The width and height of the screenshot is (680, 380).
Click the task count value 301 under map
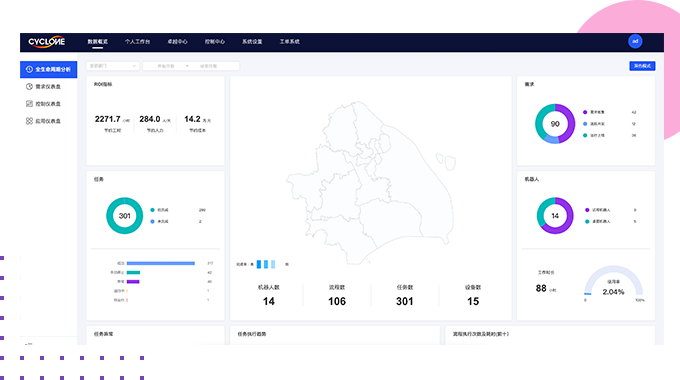pyautogui.click(x=405, y=301)
